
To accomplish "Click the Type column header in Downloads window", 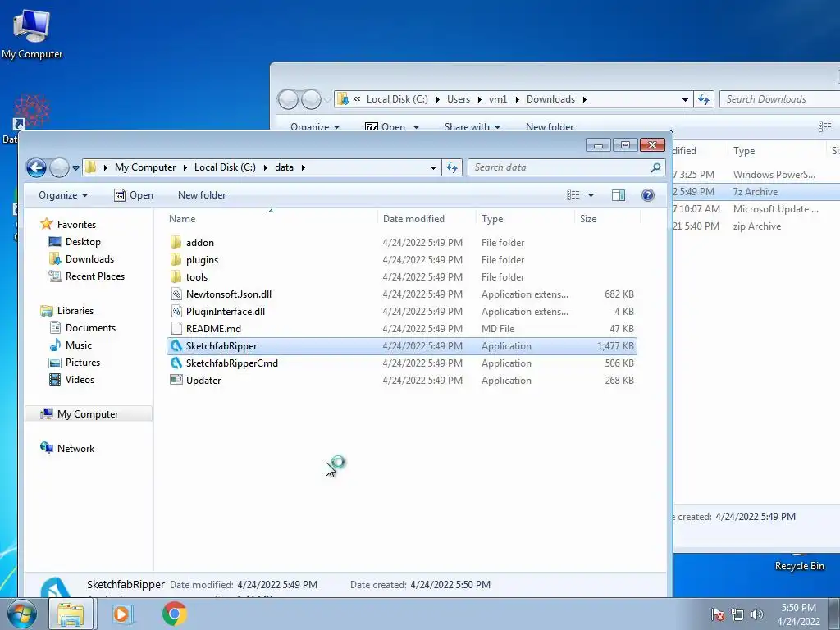I will [777, 151].
